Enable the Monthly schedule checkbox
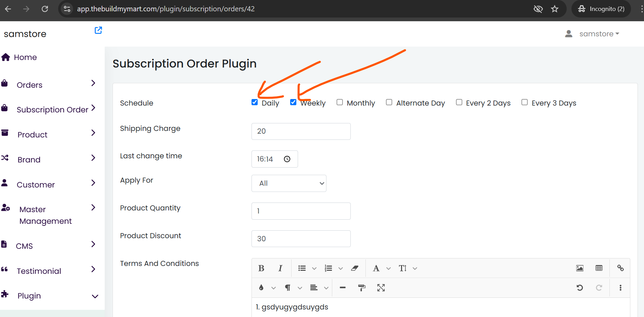Screen dimensions: 644x317 [x=339, y=102]
